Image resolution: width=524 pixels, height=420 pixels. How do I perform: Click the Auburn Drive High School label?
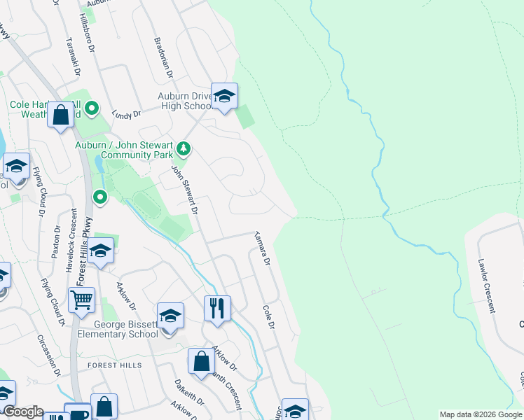pos(186,101)
